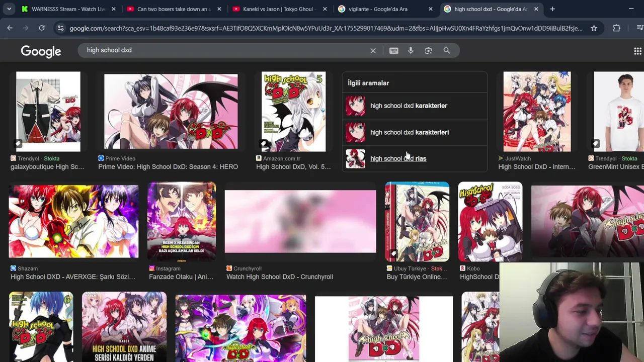Image resolution: width=644 pixels, height=362 pixels.
Task: Open the browser extensions menu
Action: [x=616, y=28]
